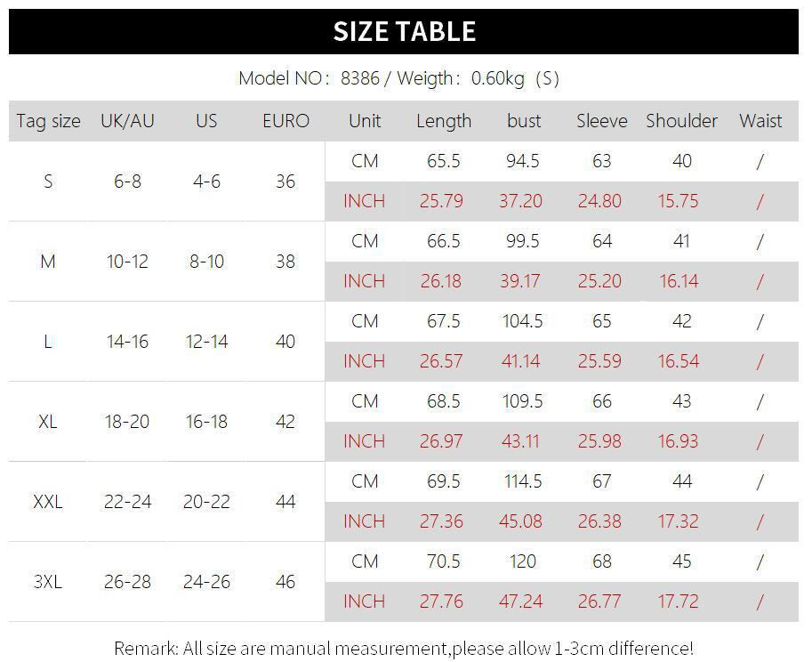Select the Length column header
The height and width of the screenshot is (662, 812).
[x=444, y=121]
